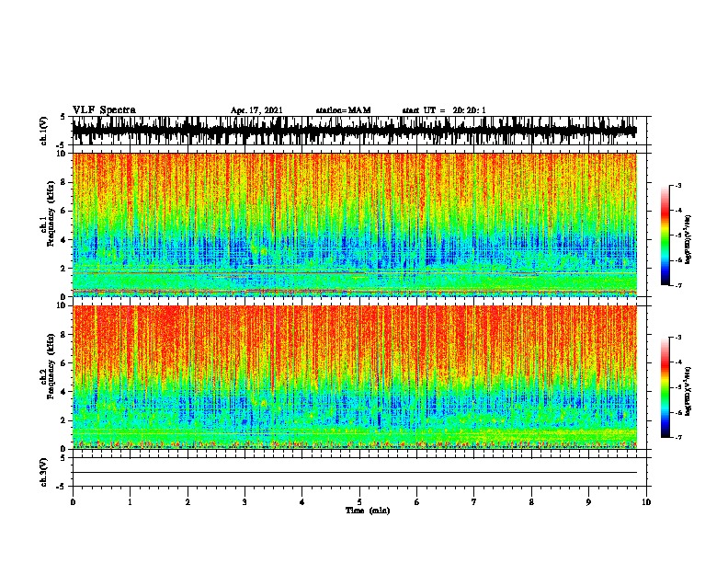Click the ch.3 flat line trace panel
Viewport: 728px width, 563px height.
pos(361,472)
